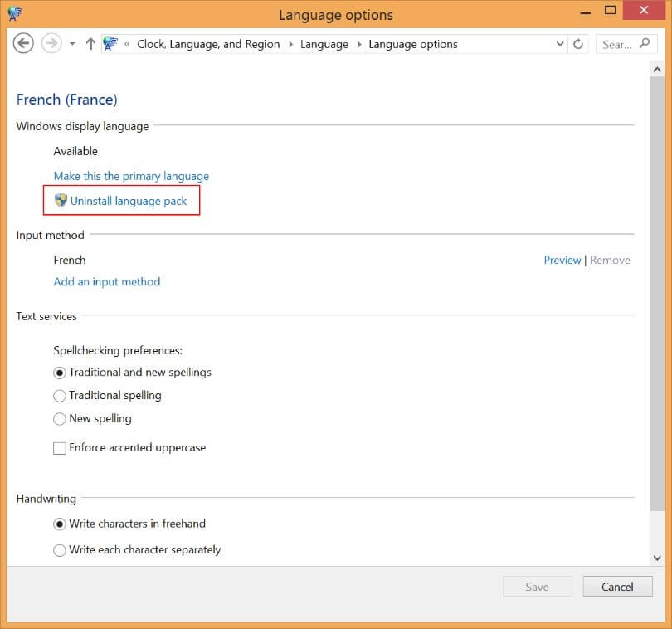The height and width of the screenshot is (629, 672).
Task: Click the Save button
Action: [x=537, y=587]
